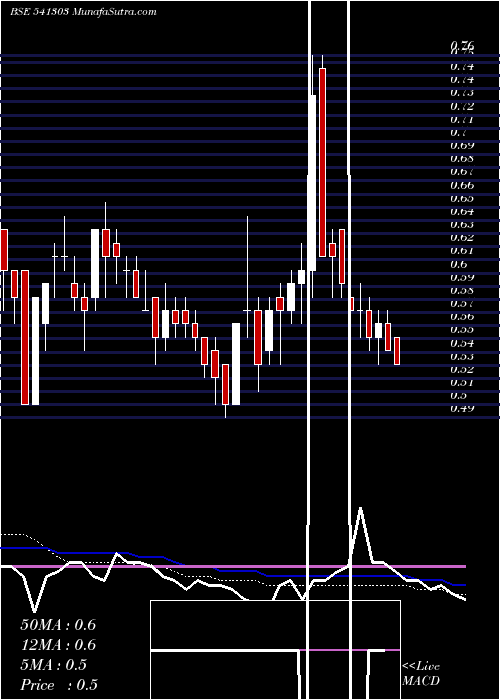
Task: Click the 0.53 price axis label
Action: tap(462, 356)
